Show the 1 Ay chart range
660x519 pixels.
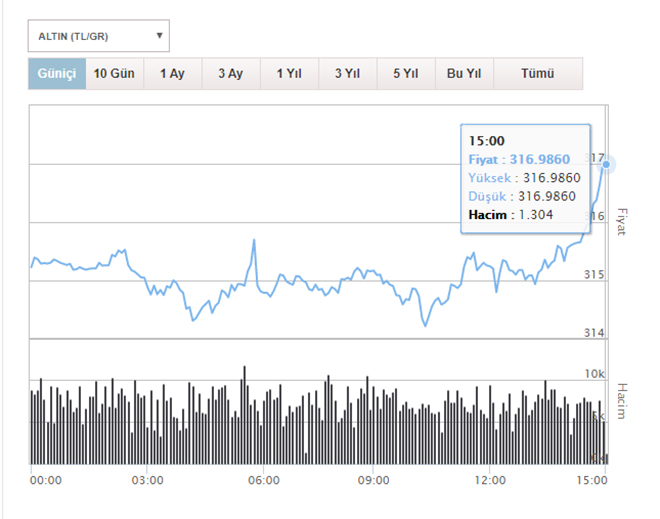[x=172, y=74]
